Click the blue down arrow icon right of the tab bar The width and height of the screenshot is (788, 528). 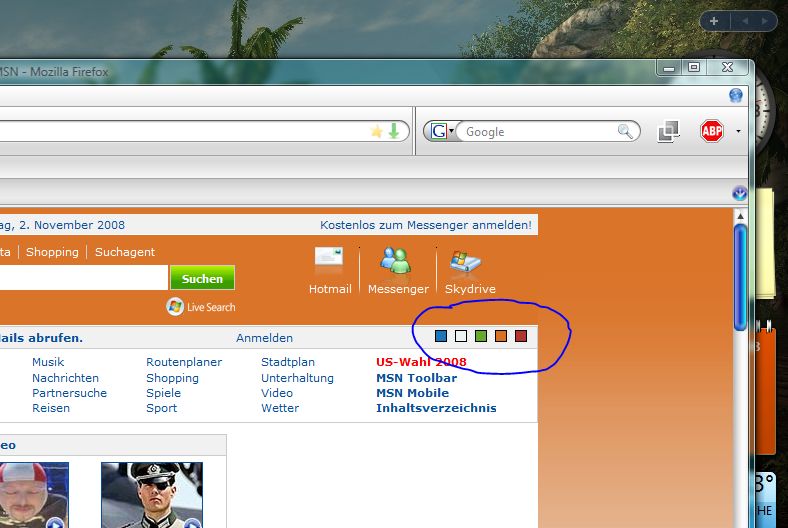click(x=739, y=193)
